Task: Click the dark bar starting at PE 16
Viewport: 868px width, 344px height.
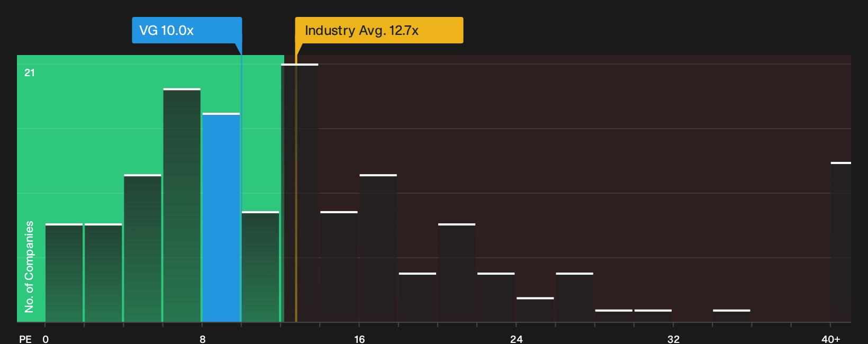Action: (x=378, y=248)
